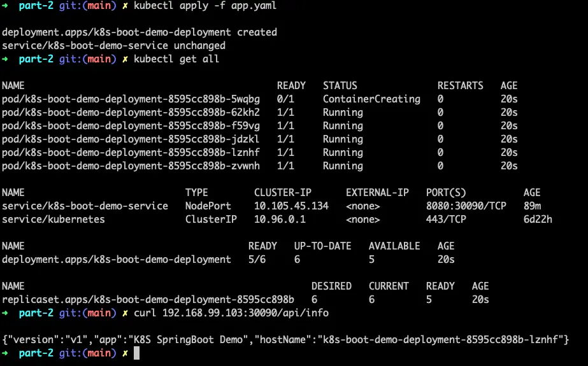Viewport: 588px width, 366px height.
Task: Click the '5/6' ready value
Action: point(257,260)
